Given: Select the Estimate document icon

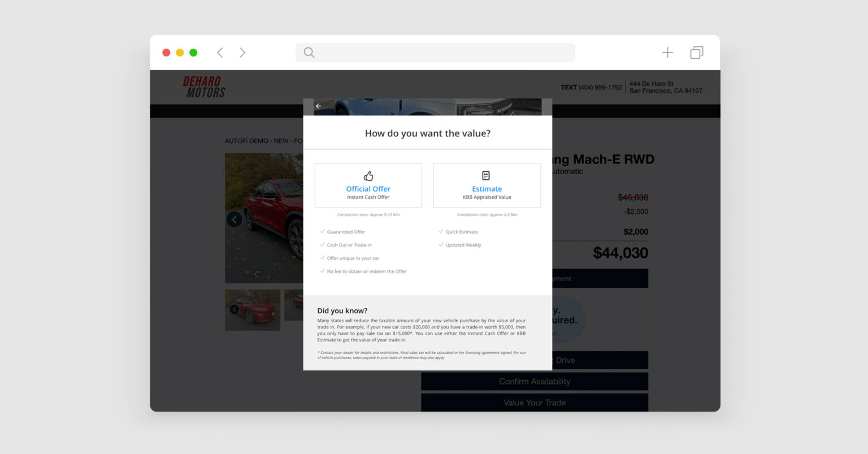Looking at the screenshot, I should (x=486, y=176).
